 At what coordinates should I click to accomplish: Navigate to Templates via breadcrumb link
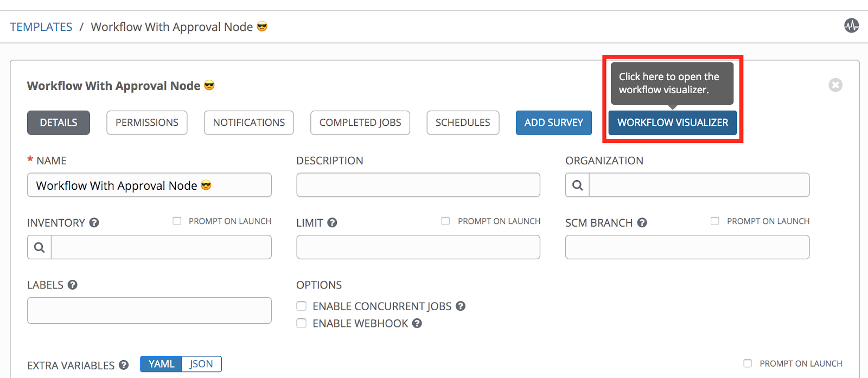[41, 26]
